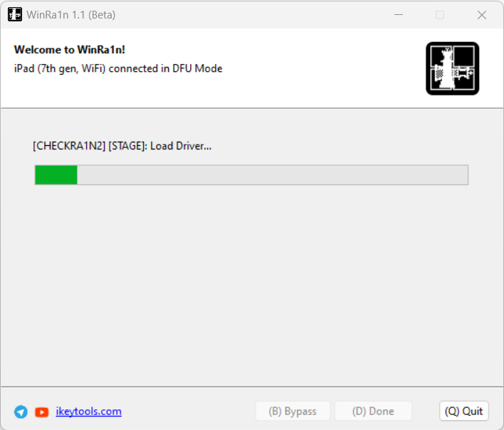Quit the app with (Q) Quit

(464, 411)
